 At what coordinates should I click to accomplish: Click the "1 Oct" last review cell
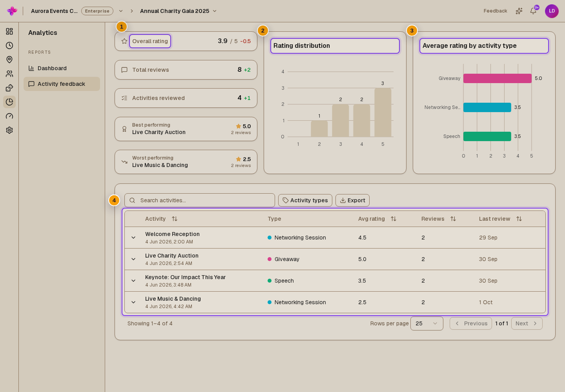(x=486, y=302)
